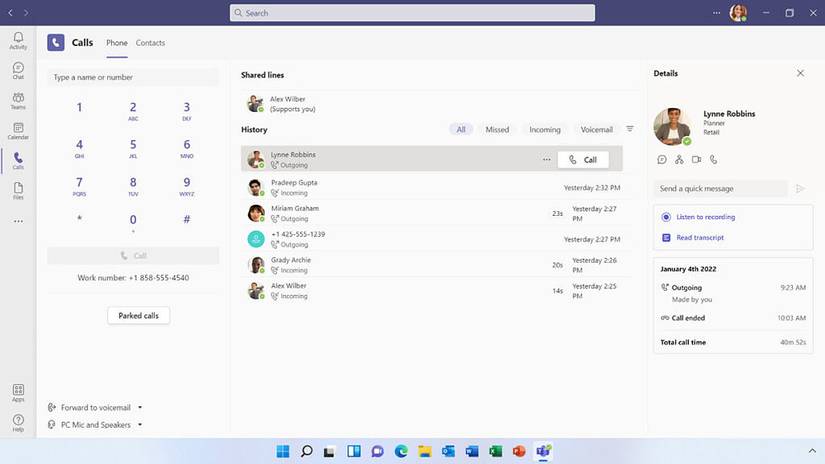
Task: Tap the star key on dial pad
Action: click(79, 219)
